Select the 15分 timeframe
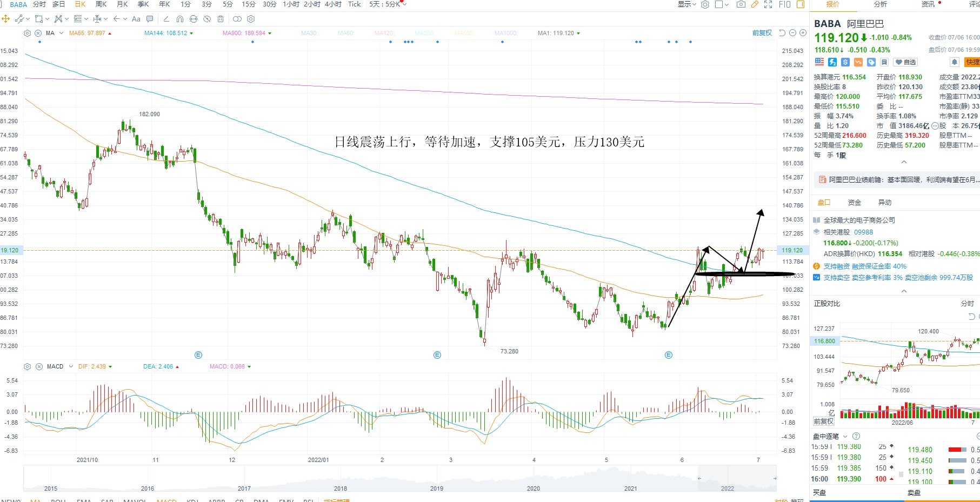980x502 pixels. [x=249, y=4]
